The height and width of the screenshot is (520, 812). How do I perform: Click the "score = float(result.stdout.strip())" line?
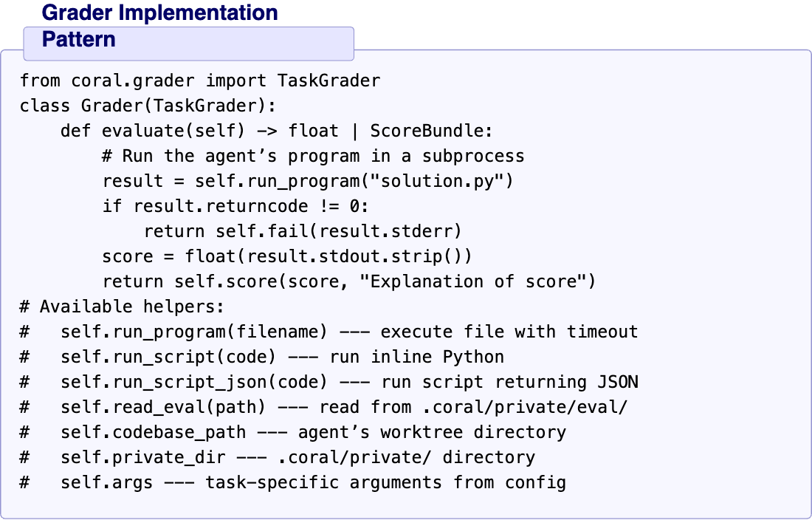click(x=287, y=256)
